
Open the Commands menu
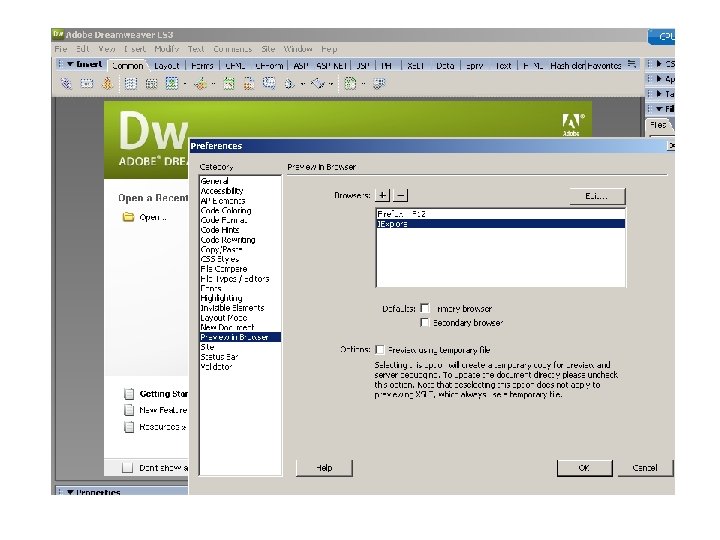point(232,49)
